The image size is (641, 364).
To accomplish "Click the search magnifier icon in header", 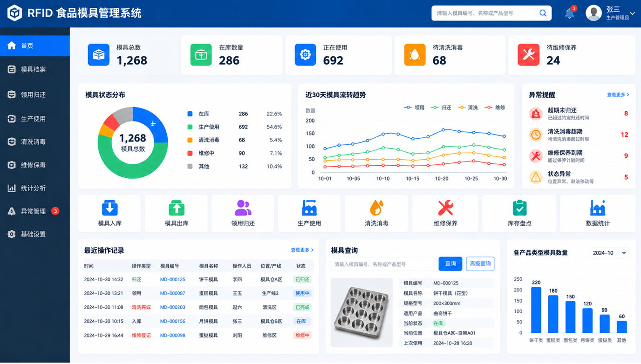I will (x=543, y=13).
